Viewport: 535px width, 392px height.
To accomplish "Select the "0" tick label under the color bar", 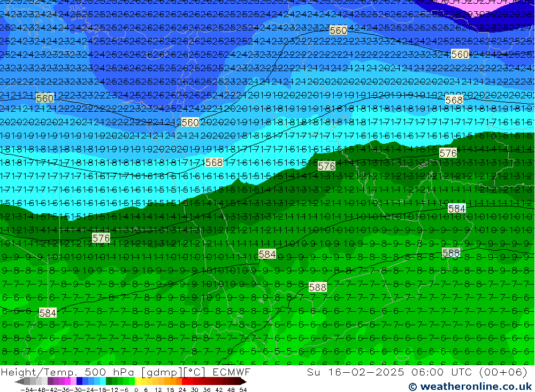I will point(136,390).
